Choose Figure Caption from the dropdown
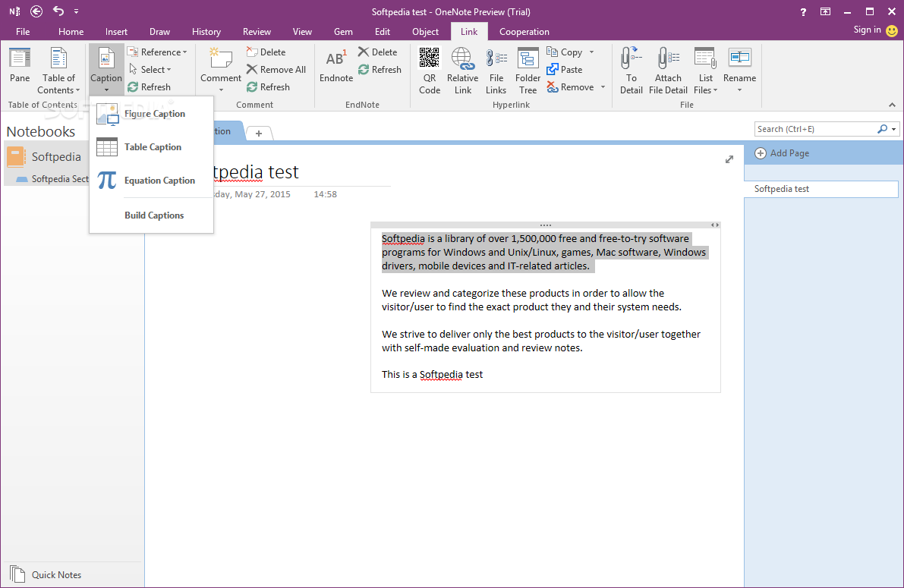The height and width of the screenshot is (588, 904). [152, 114]
